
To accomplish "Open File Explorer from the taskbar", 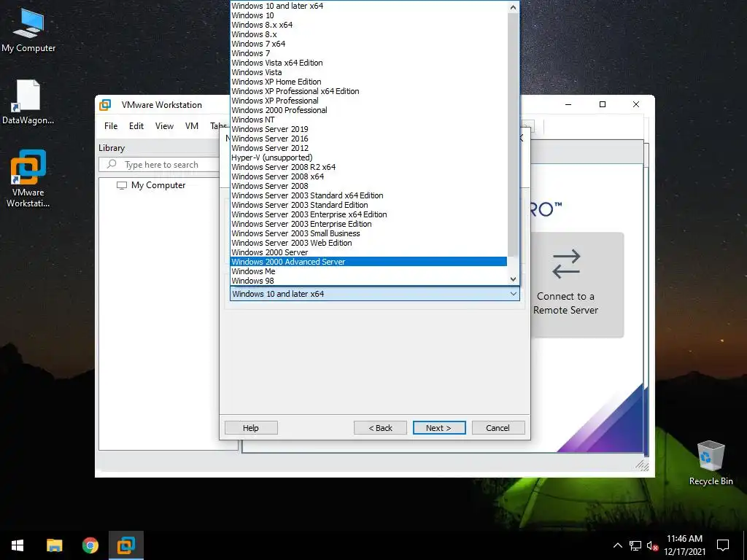I will tap(54, 545).
